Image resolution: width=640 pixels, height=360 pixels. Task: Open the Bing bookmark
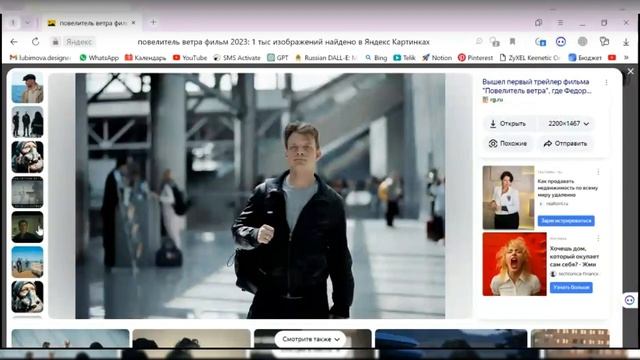(376, 58)
